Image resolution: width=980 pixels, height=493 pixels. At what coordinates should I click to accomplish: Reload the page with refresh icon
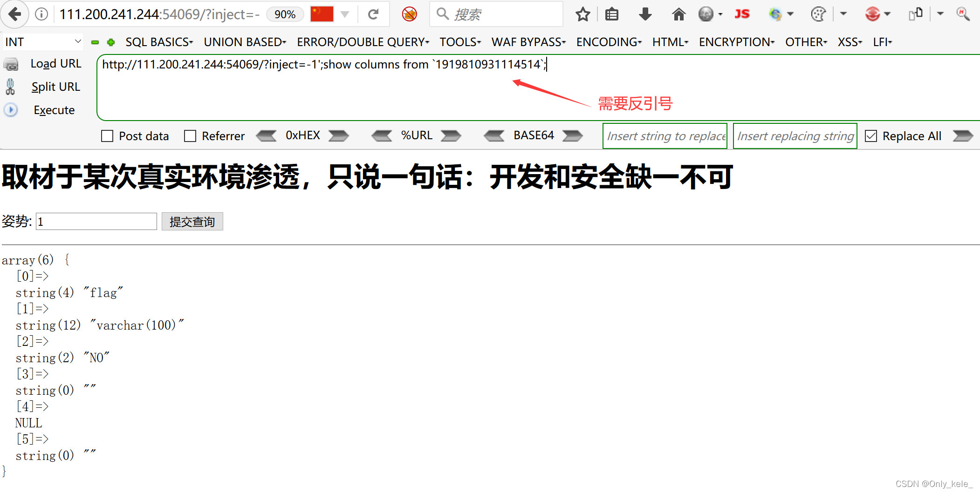(373, 14)
